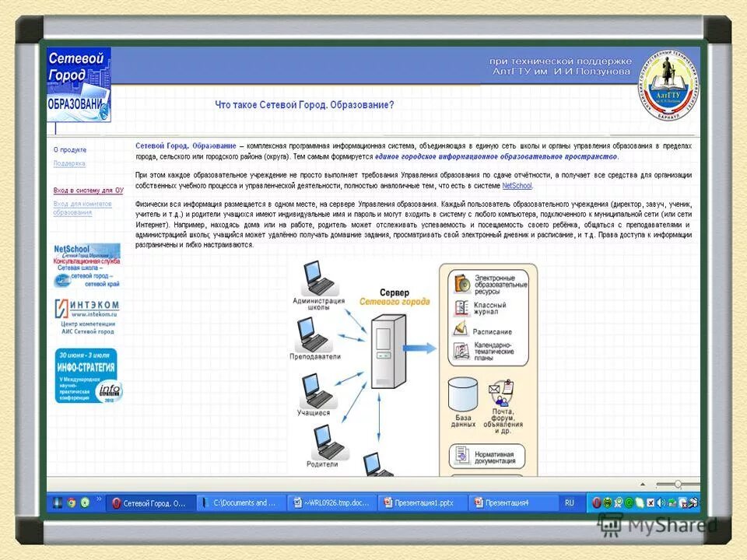This screenshot has width=747, height=560.
Task: Click the ИНТЭКОМ intekom.ru banner
Action: pyautogui.click(x=86, y=317)
